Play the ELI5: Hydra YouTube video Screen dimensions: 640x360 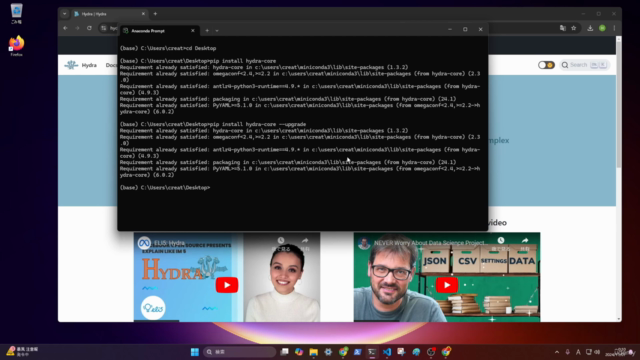click(x=227, y=285)
